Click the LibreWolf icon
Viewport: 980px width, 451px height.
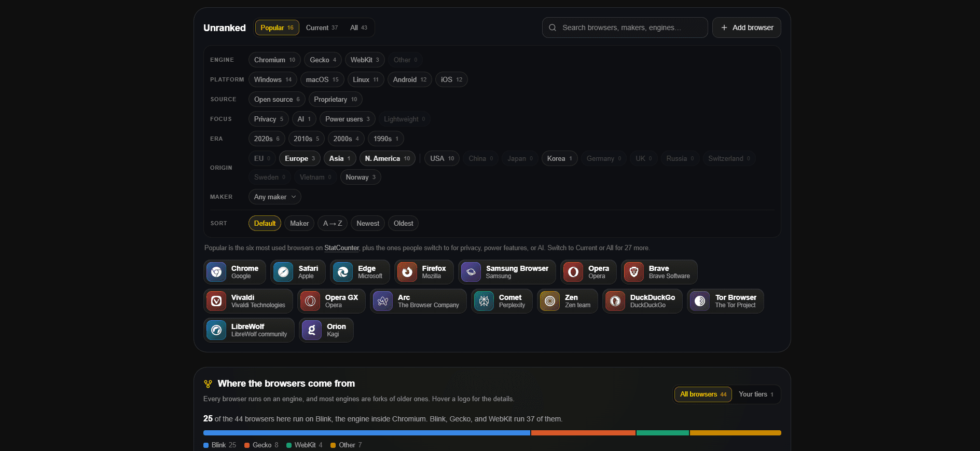click(216, 330)
